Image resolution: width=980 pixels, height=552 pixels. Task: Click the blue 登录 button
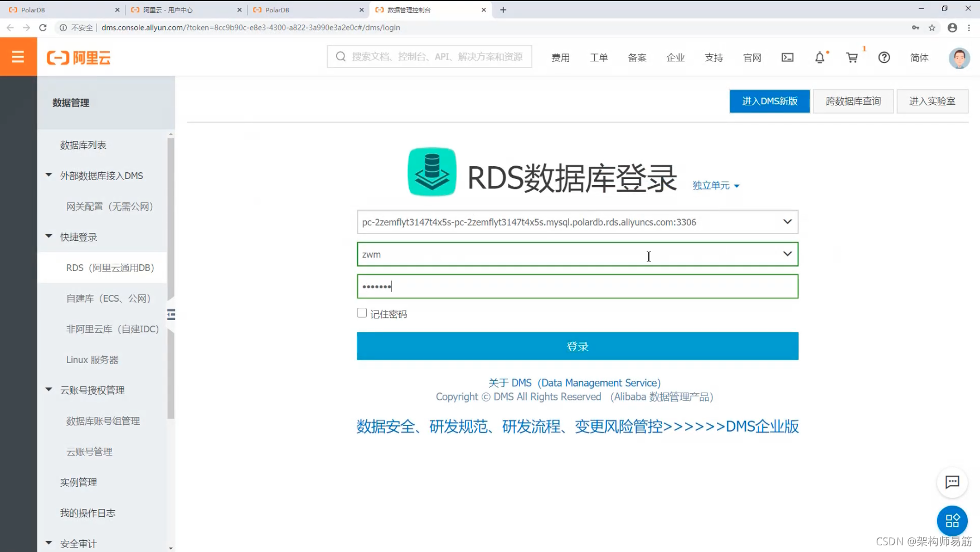click(x=578, y=346)
